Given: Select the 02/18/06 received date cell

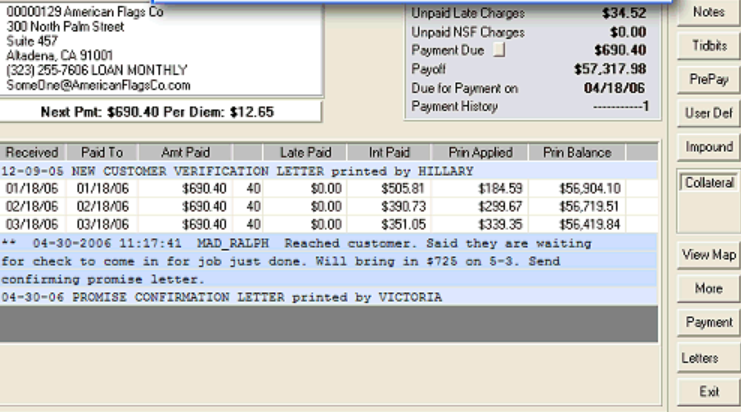Looking at the screenshot, I should (x=32, y=206).
